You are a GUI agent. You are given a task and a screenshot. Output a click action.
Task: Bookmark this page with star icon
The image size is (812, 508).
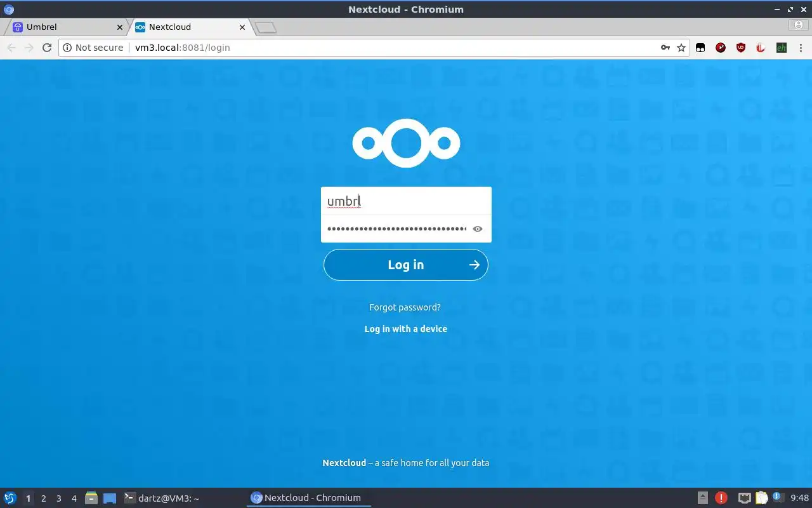pyautogui.click(x=681, y=48)
